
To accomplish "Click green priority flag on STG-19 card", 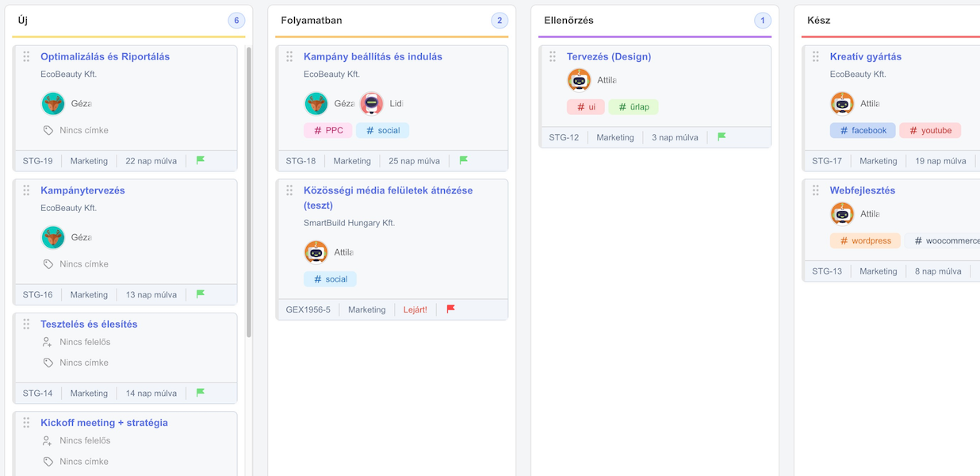I will tap(201, 160).
